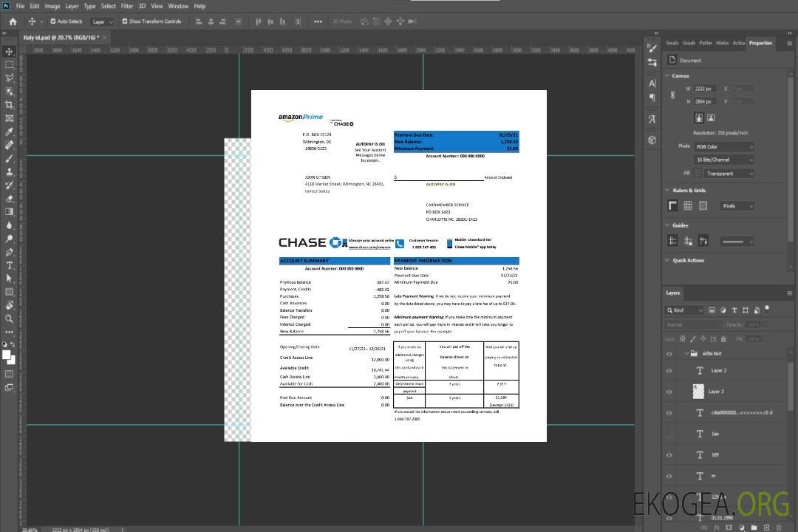Select the Blur tool

pos(9,225)
